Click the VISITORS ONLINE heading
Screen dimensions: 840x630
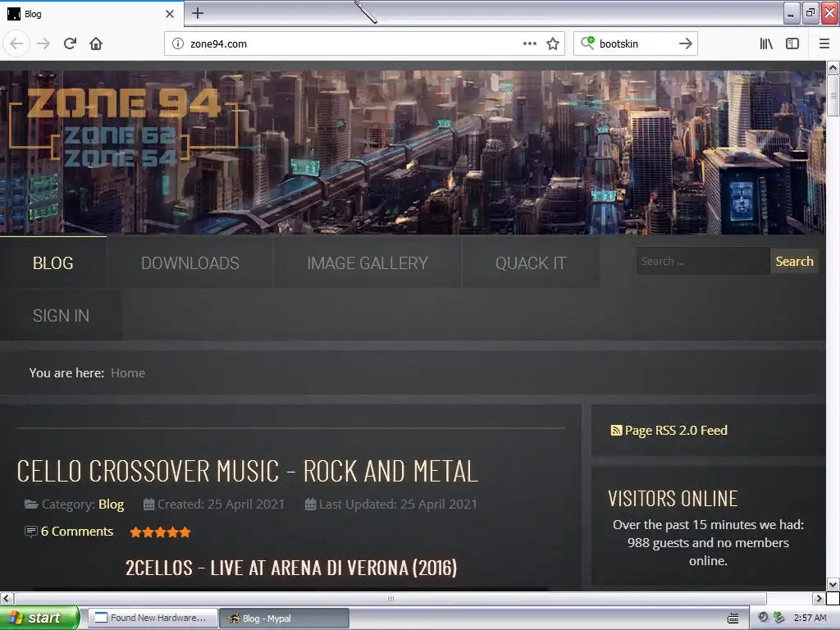[x=673, y=499]
